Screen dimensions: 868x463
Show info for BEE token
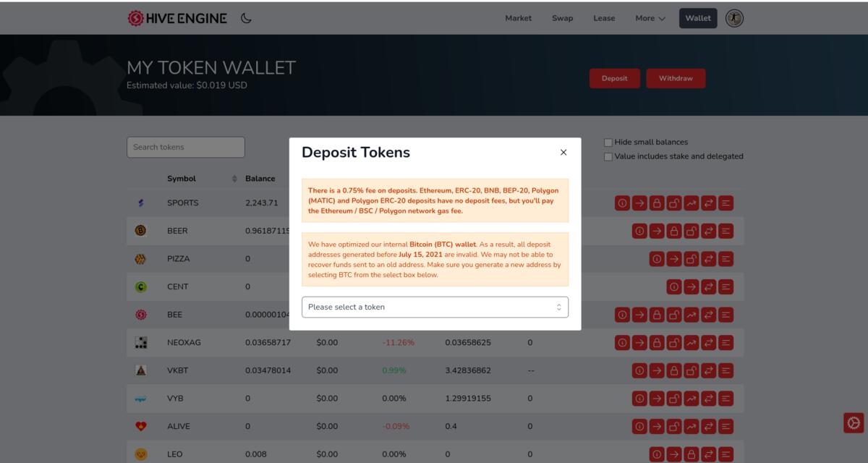(x=622, y=315)
